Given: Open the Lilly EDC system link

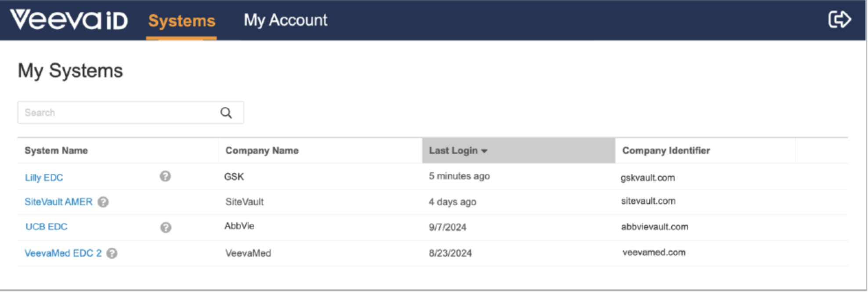Looking at the screenshot, I should 44,178.
